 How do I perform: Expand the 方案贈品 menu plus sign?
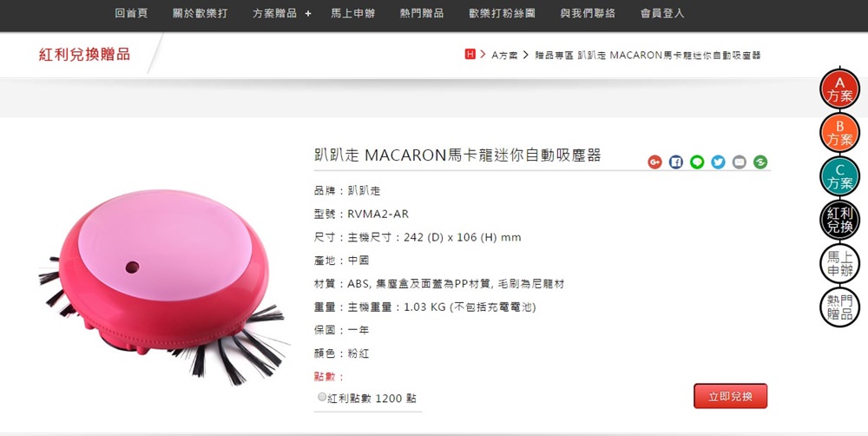[x=308, y=13]
